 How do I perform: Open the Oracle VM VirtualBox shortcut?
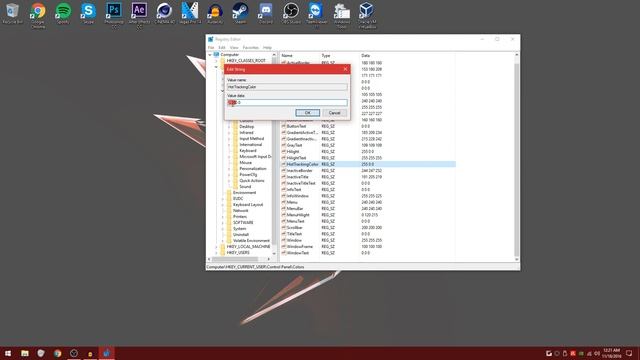coord(367,15)
